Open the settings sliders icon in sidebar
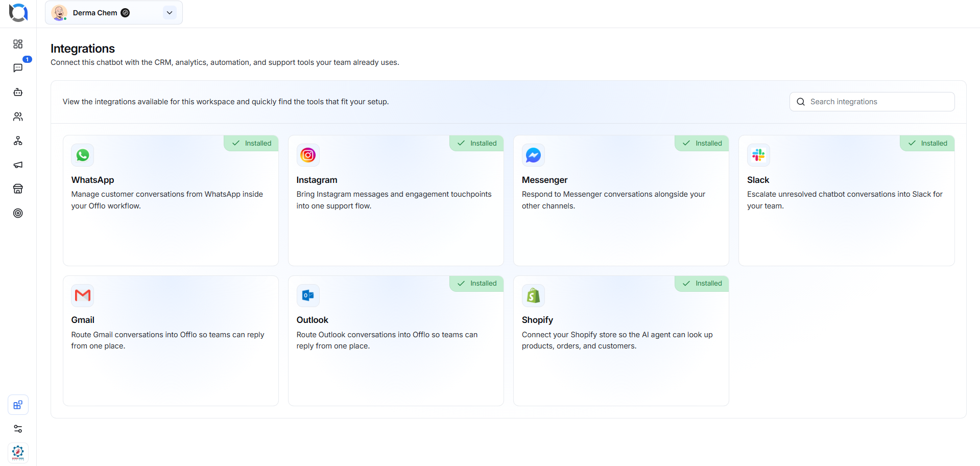 [18, 429]
